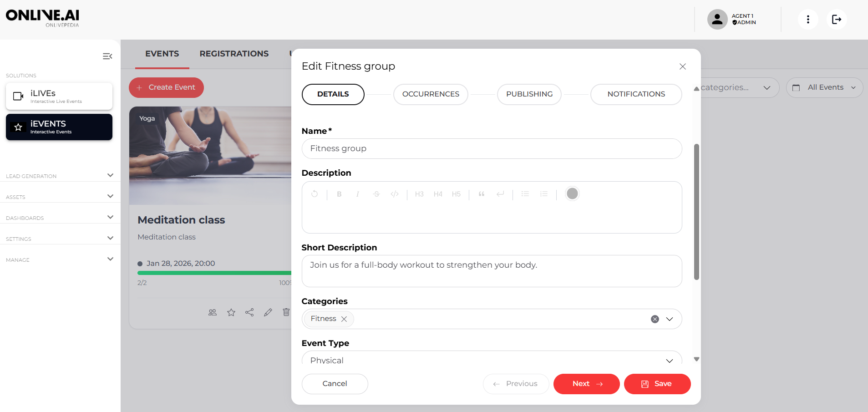The height and width of the screenshot is (412, 868).
Task: Click the Cancel button
Action: click(335, 384)
